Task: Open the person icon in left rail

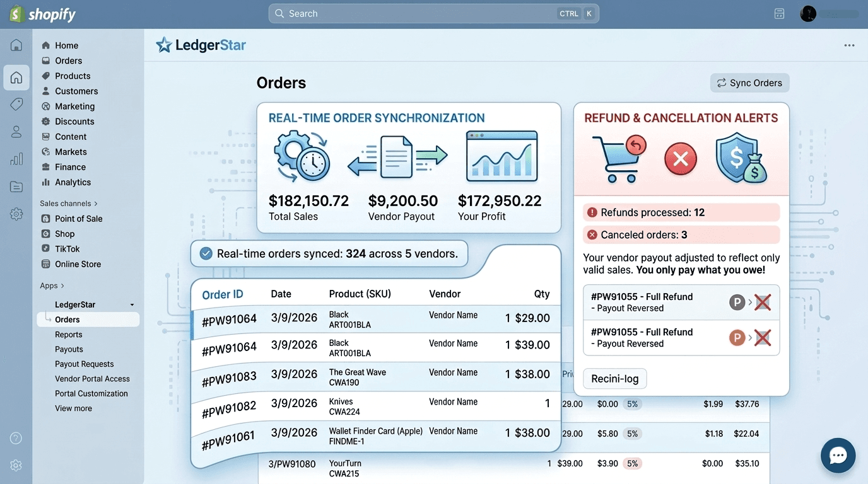Action: coord(16,132)
